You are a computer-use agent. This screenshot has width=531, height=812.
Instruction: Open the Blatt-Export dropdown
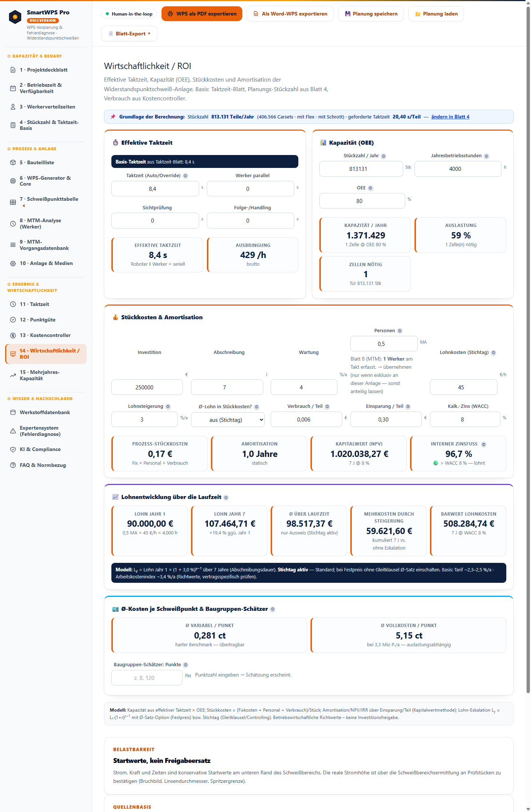129,34
